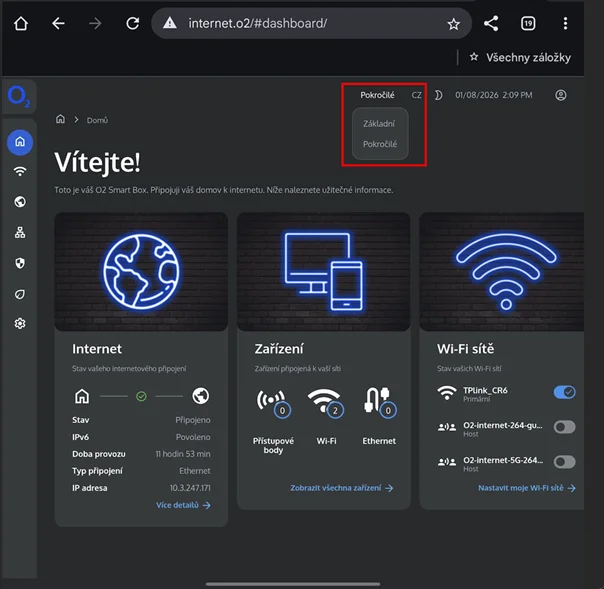Open the CZ language selector
This screenshot has width=604, height=589.
click(x=416, y=95)
